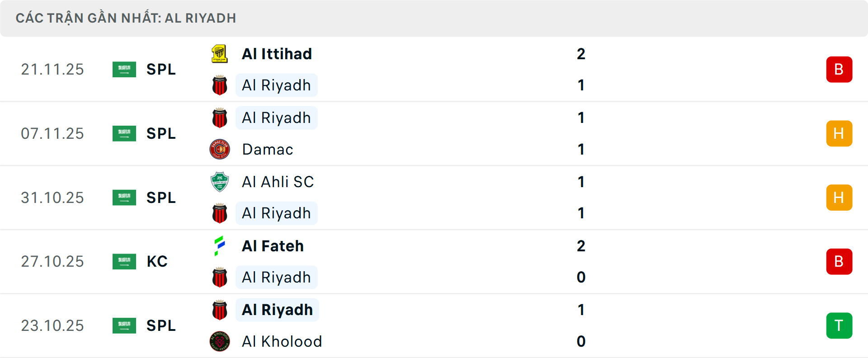Click the Saudi flag beside the 21.11.25 match
This screenshot has width=868, height=358.
[x=124, y=69]
